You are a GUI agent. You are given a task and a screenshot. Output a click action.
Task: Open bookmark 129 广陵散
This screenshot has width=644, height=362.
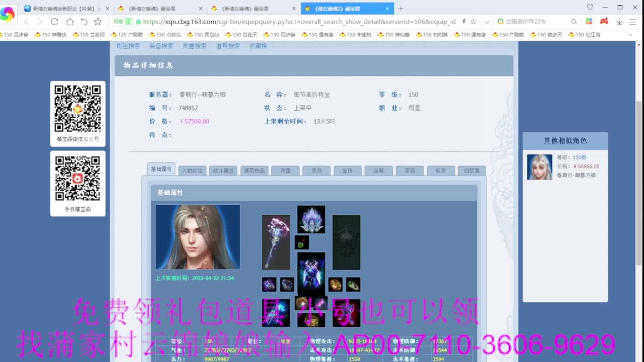pos(127,35)
